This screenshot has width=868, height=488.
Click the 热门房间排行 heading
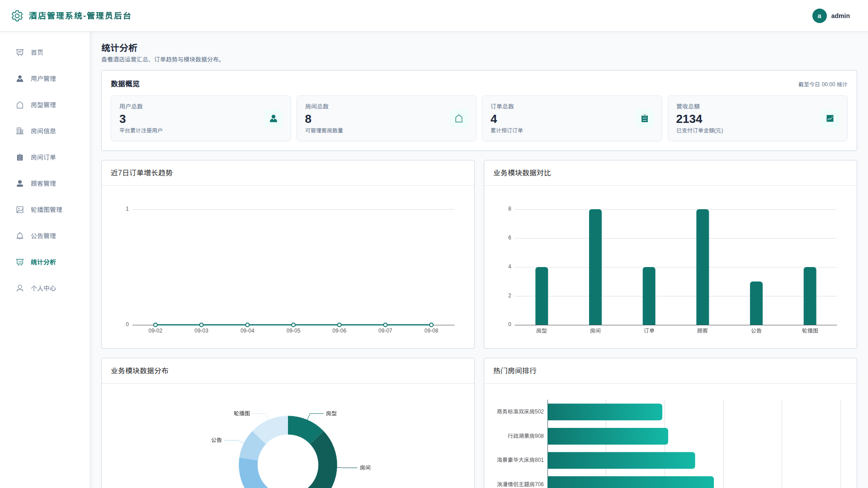pyautogui.click(x=515, y=371)
